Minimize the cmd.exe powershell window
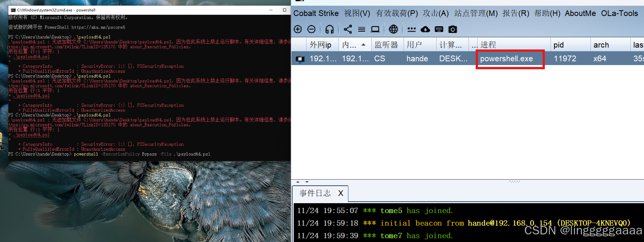 pyautogui.click(x=271, y=10)
